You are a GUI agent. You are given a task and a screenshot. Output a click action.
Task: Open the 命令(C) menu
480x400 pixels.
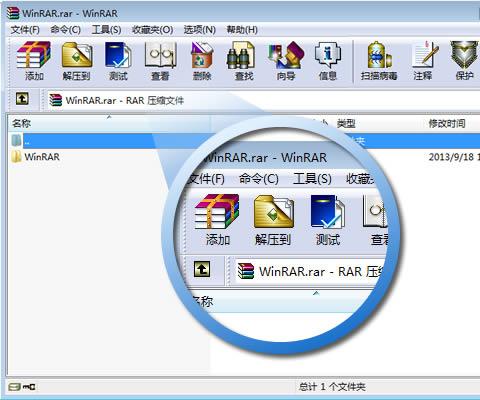coord(66,30)
